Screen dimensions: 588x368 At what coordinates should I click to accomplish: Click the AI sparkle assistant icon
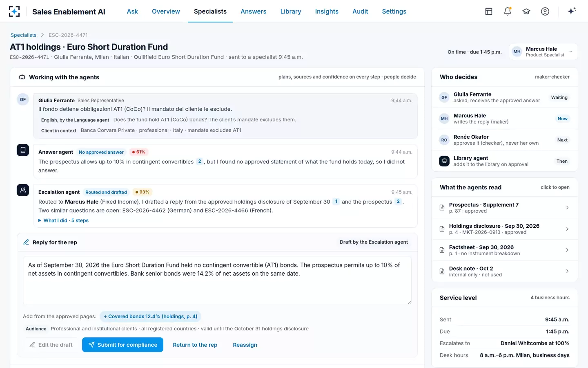[x=572, y=11]
